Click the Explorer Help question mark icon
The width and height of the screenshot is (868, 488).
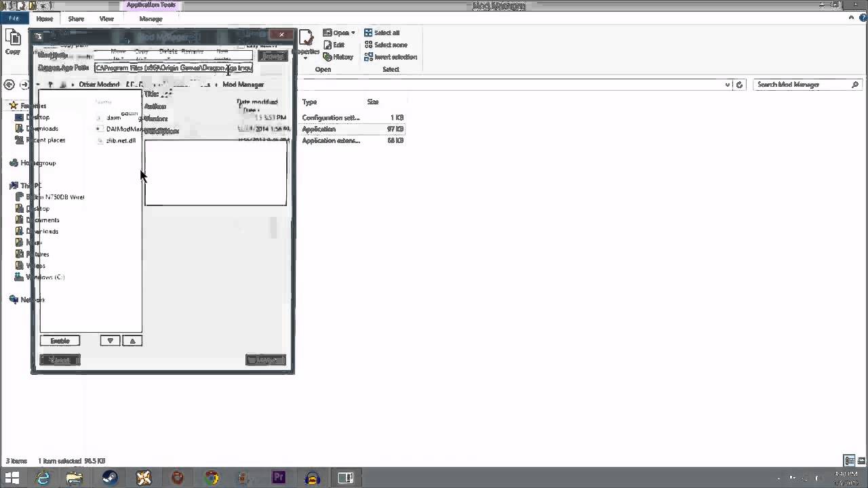coord(863,19)
